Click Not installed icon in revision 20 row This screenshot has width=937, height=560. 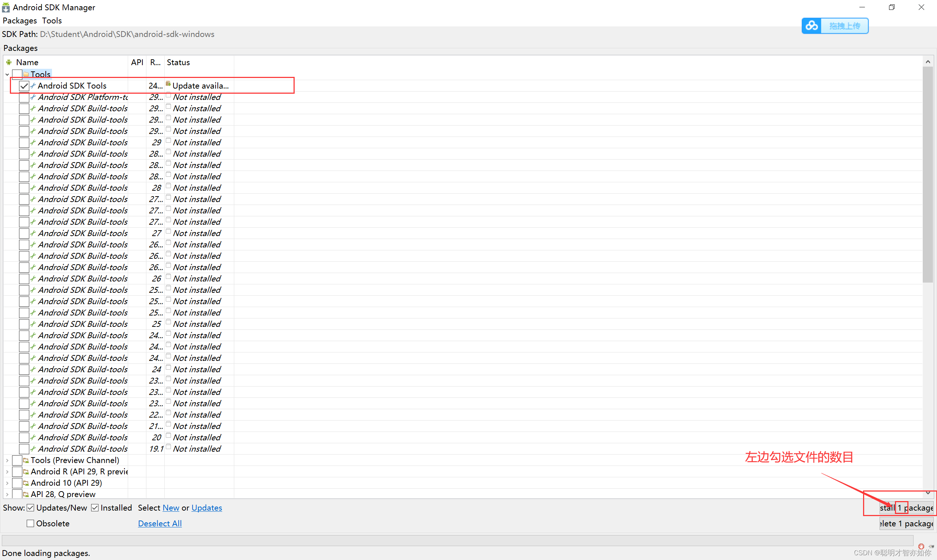click(x=168, y=436)
